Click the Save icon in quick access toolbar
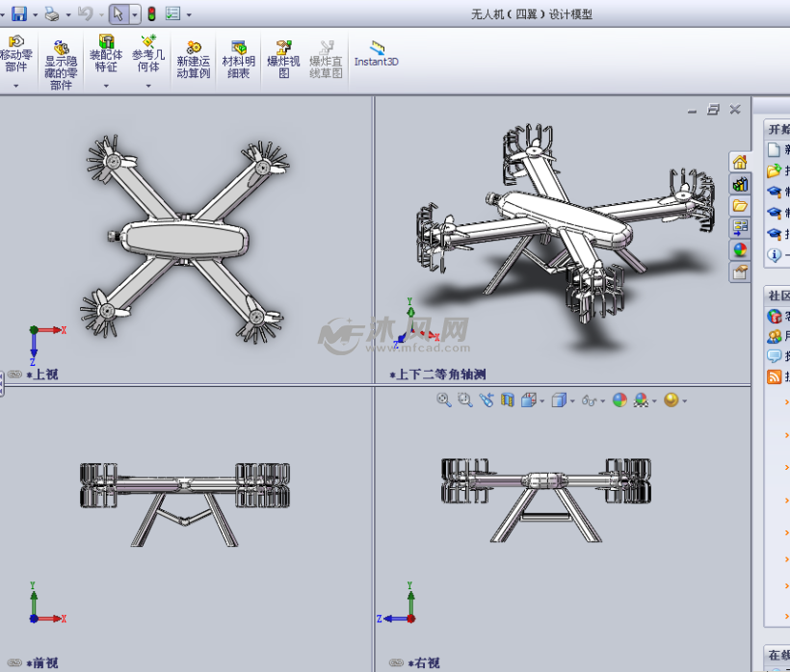The width and height of the screenshot is (790, 672). pos(18,14)
